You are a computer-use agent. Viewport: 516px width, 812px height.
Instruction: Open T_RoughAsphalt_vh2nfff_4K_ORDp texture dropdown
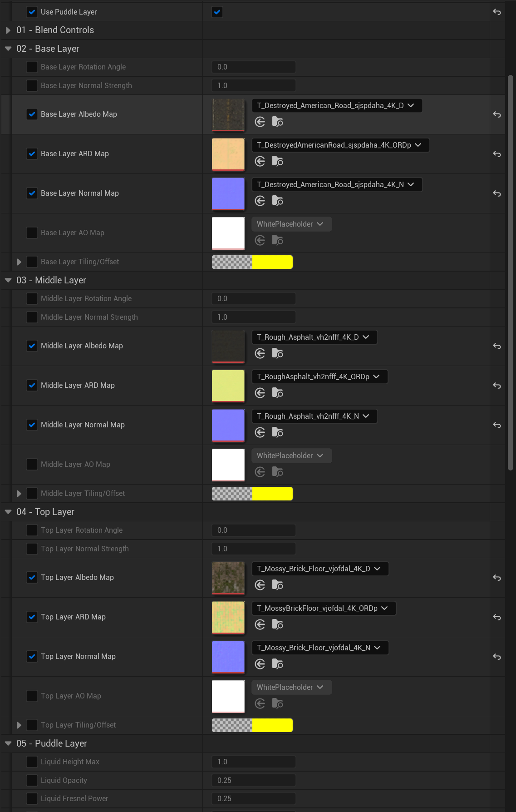319,376
